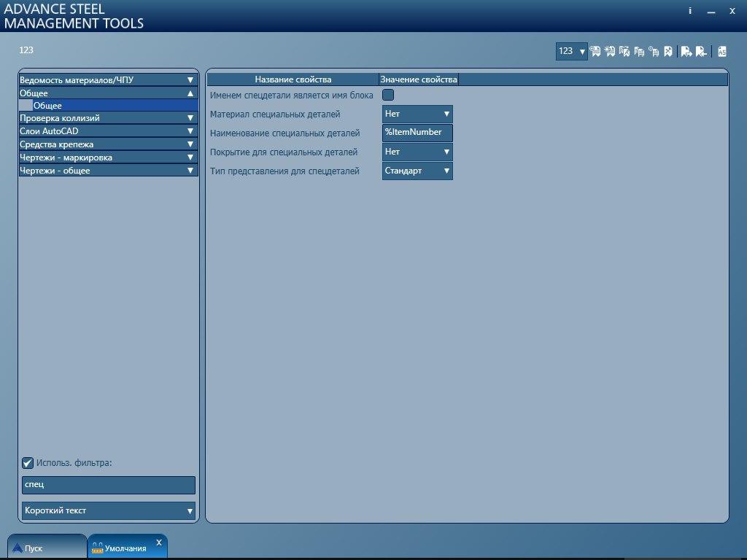Uncheck the "Использ. фильтра" checkbox
The width and height of the screenshot is (747, 560).
(x=28, y=462)
